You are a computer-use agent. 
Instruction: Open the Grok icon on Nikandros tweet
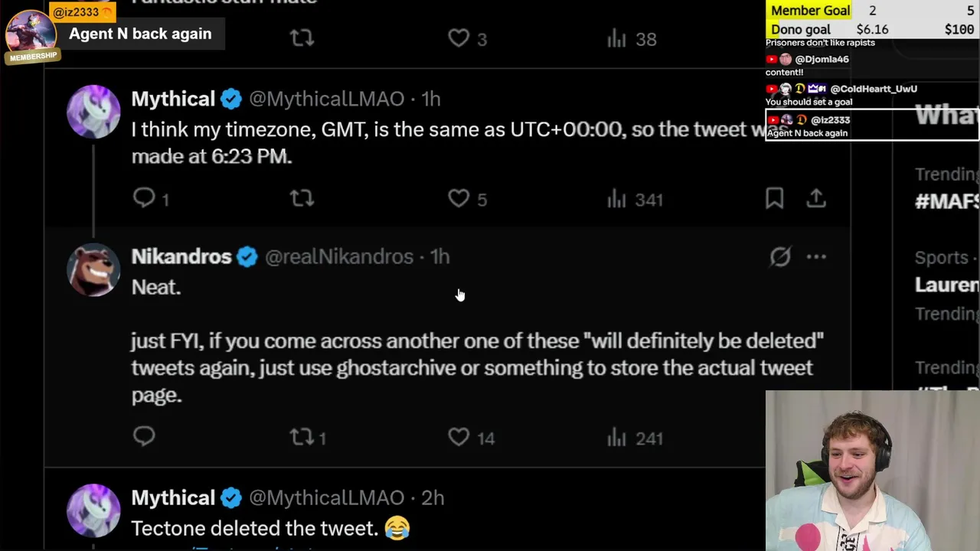pyautogui.click(x=779, y=257)
